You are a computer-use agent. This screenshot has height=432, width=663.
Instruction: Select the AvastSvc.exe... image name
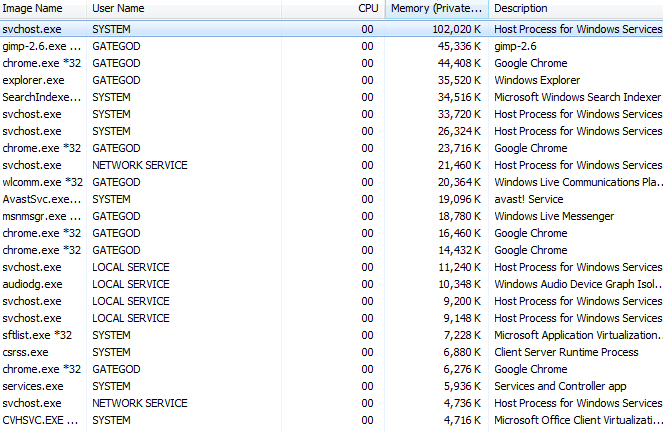41,199
